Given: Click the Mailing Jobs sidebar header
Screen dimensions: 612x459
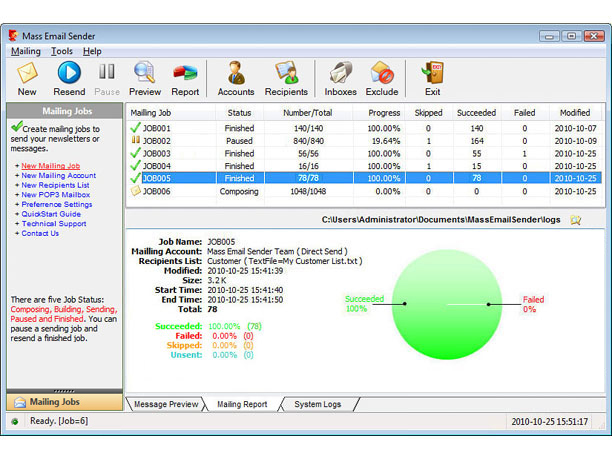Looking at the screenshot, I should (65, 111).
